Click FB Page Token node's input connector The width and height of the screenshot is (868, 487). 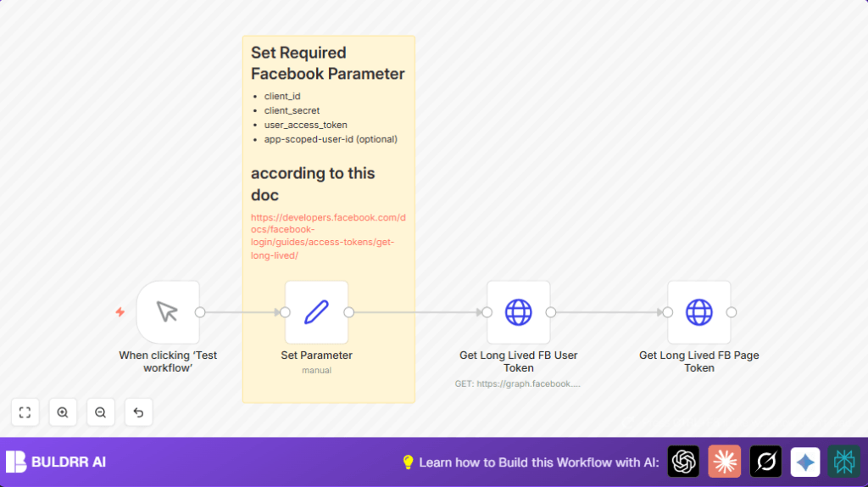(x=668, y=312)
